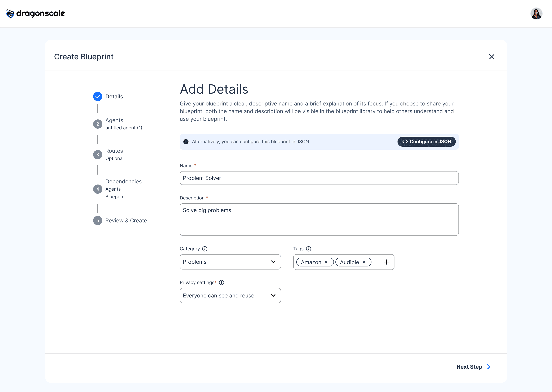Image resolution: width=552 pixels, height=392 pixels.
Task: Click the dragonscale logo icon
Action: pos(10,14)
